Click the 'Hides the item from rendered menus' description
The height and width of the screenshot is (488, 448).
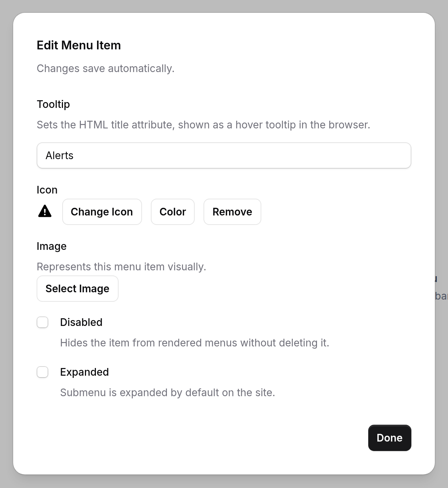195,343
